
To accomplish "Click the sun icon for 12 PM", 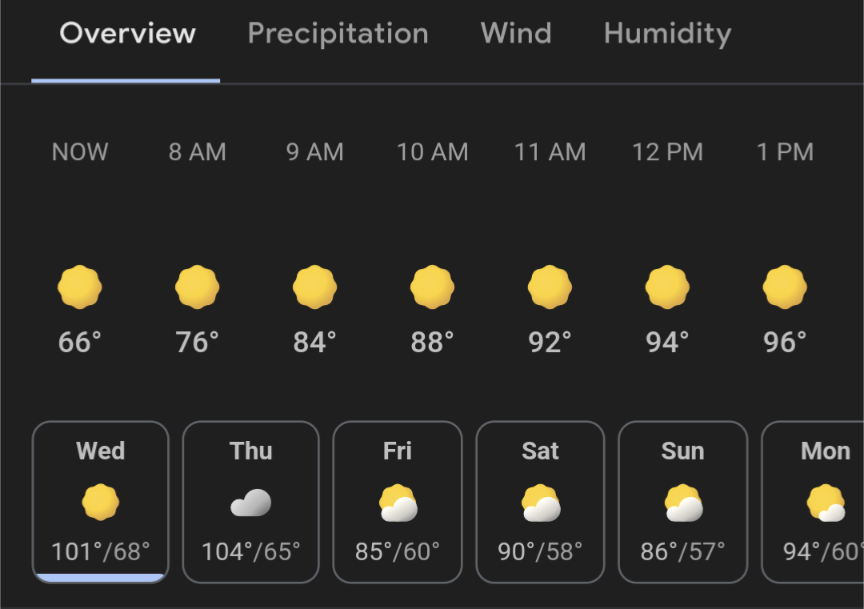I will pos(667,287).
